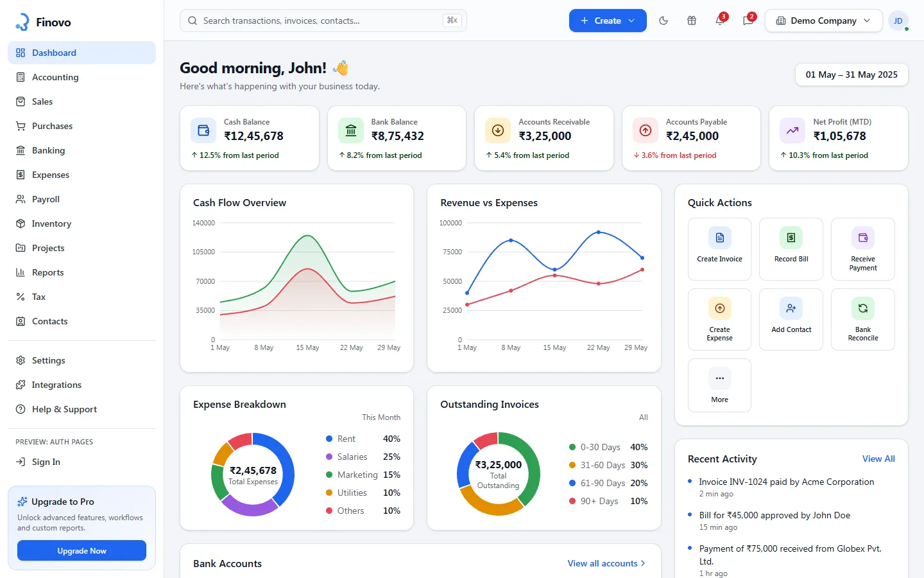Open messages icon with 2 badge

point(748,21)
